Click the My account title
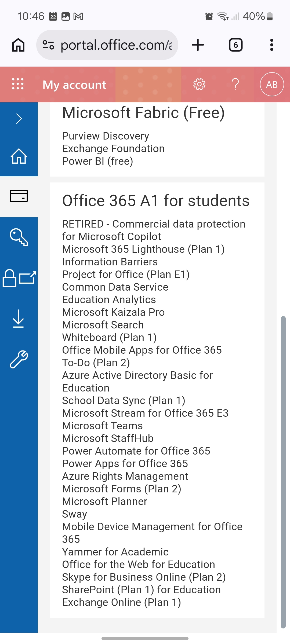The image size is (290, 644). pyautogui.click(x=74, y=85)
